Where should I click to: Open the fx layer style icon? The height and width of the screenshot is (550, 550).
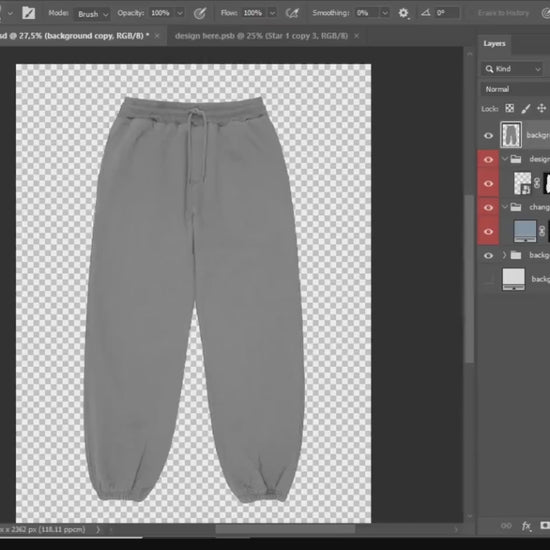pos(526,525)
